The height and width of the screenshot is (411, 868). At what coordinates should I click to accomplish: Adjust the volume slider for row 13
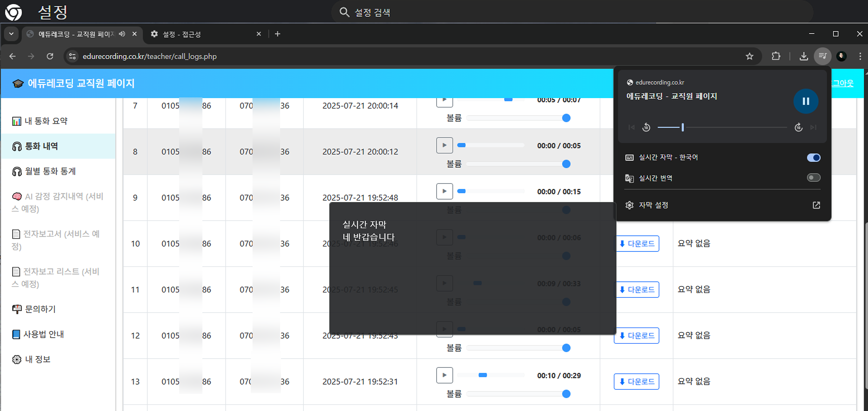pos(566,393)
